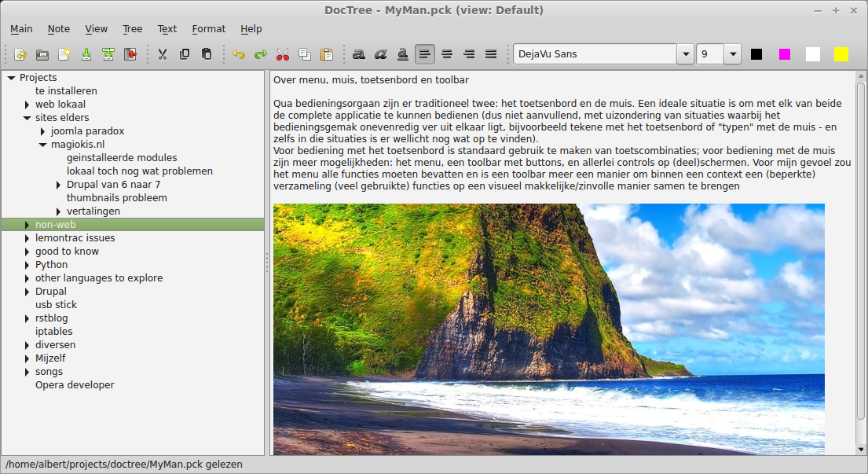Image resolution: width=868 pixels, height=474 pixels.
Task: Expand the joomla paradox node
Action: [x=42, y=131]
